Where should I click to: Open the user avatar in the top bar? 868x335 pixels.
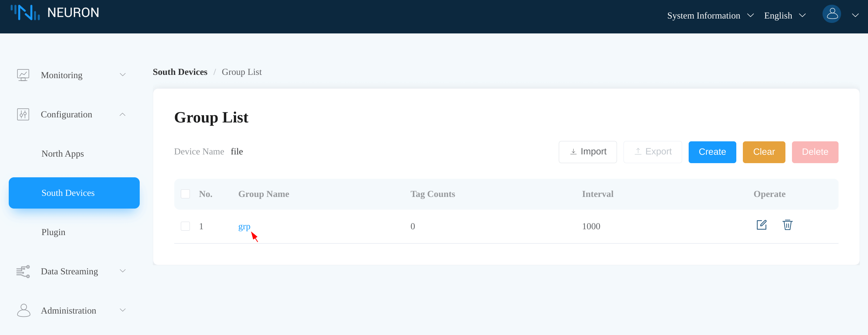pyautogui.click(x=832, y=14)
